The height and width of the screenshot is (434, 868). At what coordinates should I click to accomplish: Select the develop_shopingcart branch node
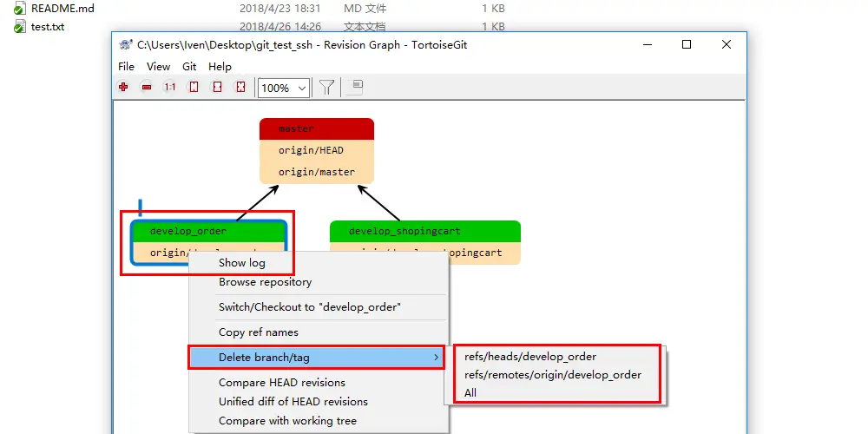tap(425, 232)
